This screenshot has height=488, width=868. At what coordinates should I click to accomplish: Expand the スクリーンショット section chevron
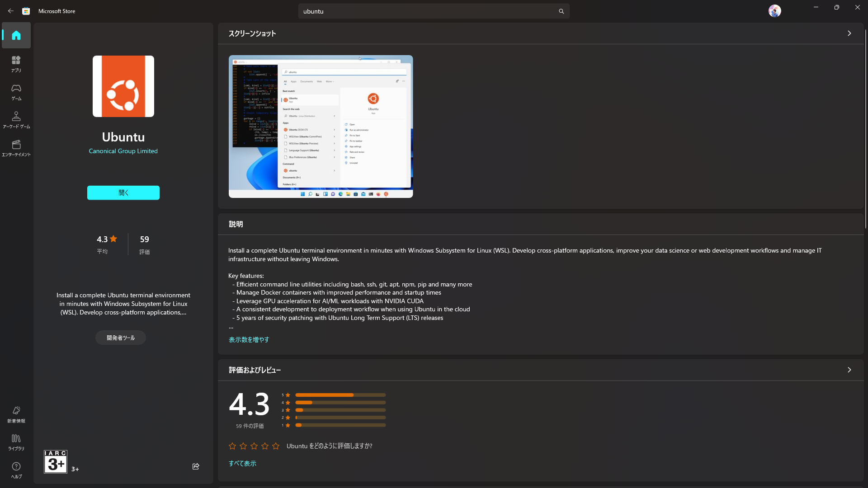[849, 33]
